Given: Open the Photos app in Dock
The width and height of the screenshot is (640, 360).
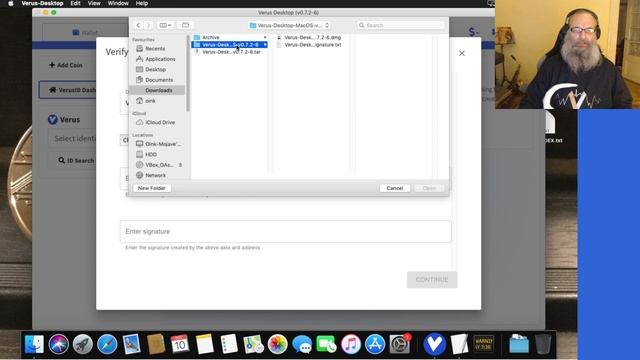Looking at the screenshot, I should 278,344.
